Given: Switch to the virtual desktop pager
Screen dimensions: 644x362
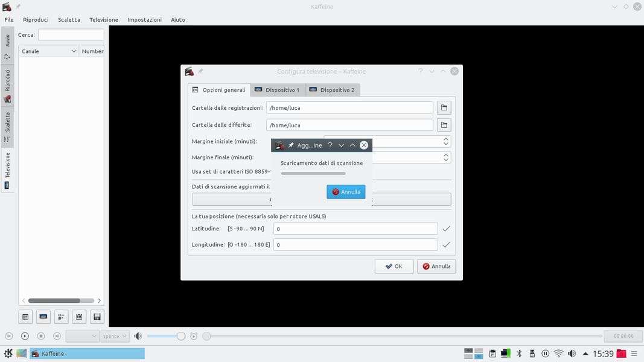Looking at the screenshot, I should pos(474,354).
